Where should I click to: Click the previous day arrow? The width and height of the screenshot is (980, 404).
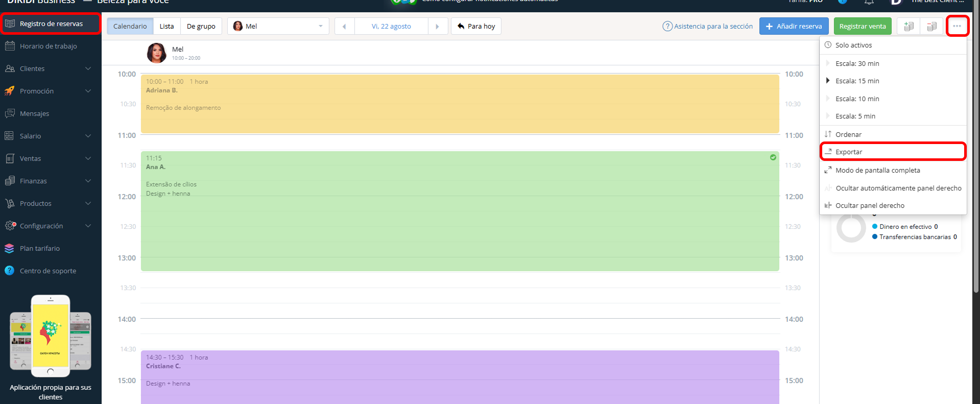coord(344,27)
